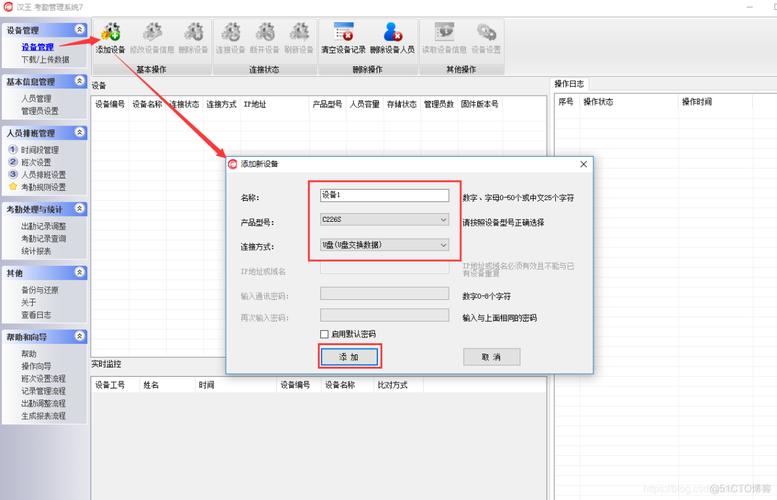
Task: Click 固件版本号 column header
Action: tap(480, 104)
